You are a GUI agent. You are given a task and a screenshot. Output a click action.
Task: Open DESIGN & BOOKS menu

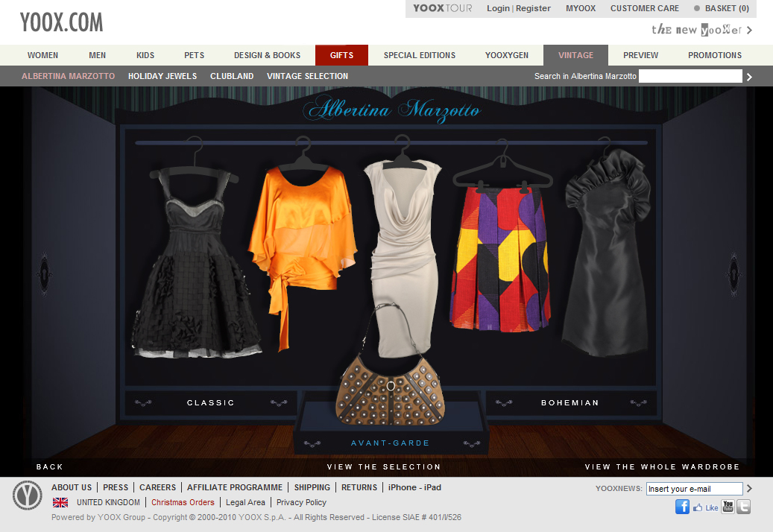pos(267,55)
